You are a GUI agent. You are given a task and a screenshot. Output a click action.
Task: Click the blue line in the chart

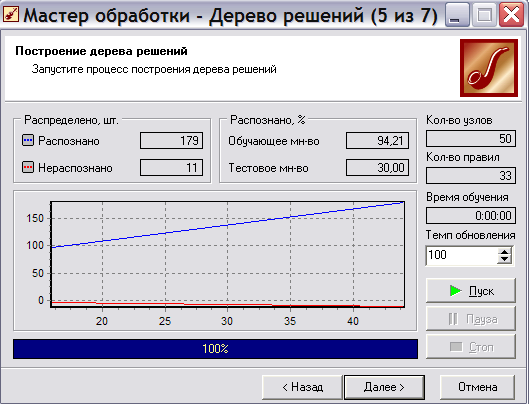(228, 225)
